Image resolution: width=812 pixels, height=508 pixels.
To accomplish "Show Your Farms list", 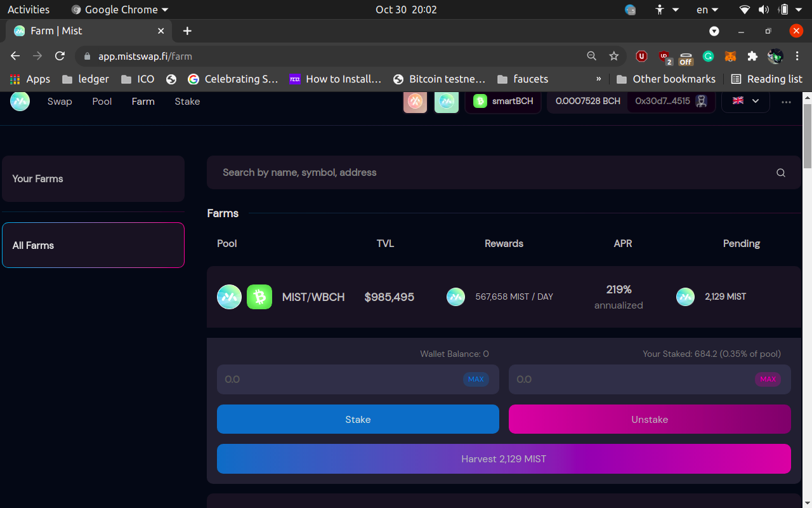I will click(93, 179).
